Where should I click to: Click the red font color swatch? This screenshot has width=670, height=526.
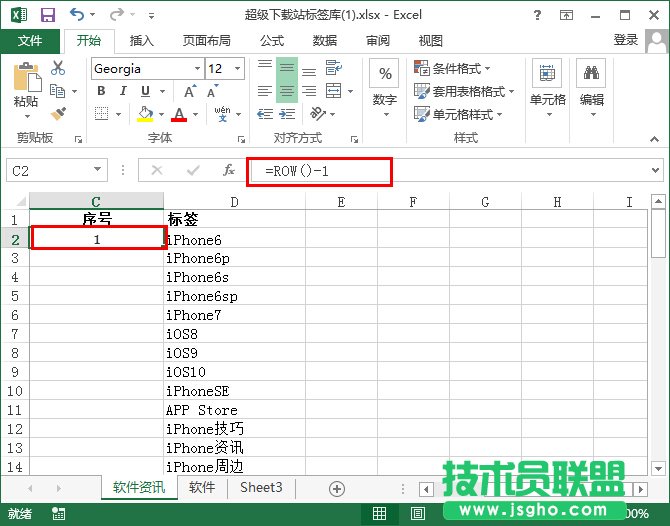tap(180, 114)
